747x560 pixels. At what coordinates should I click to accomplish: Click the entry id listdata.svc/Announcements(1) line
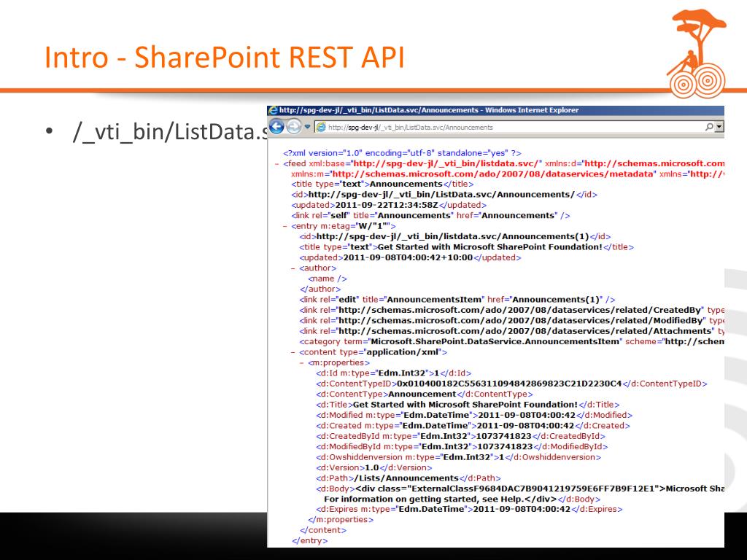[455, 237]
